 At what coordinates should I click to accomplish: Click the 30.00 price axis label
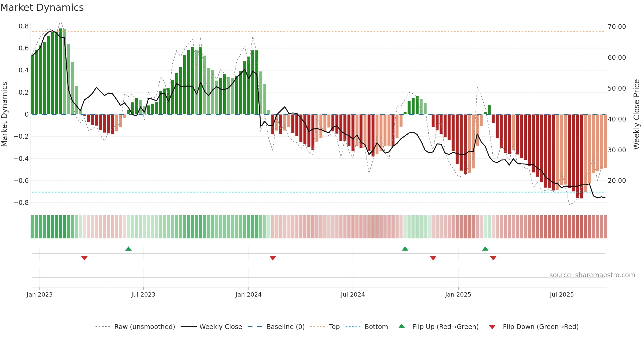(617, 150)
